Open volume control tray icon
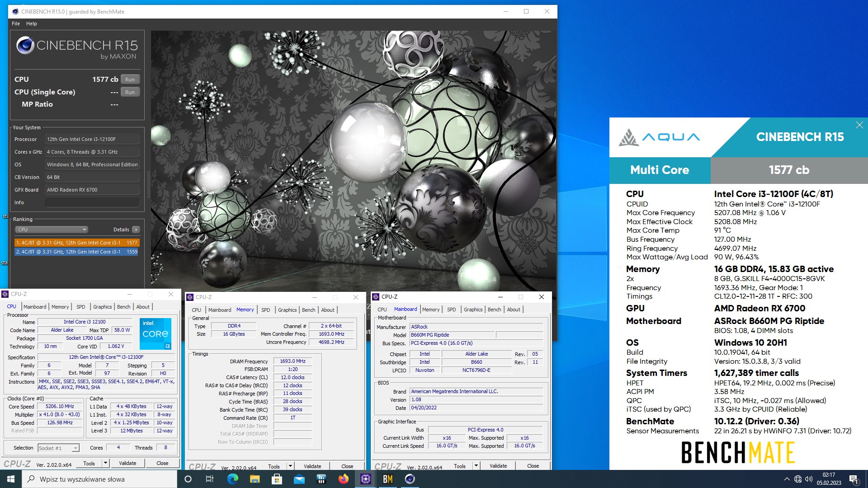The width and height of the screenshot is (868, 488). coord(809,479)
